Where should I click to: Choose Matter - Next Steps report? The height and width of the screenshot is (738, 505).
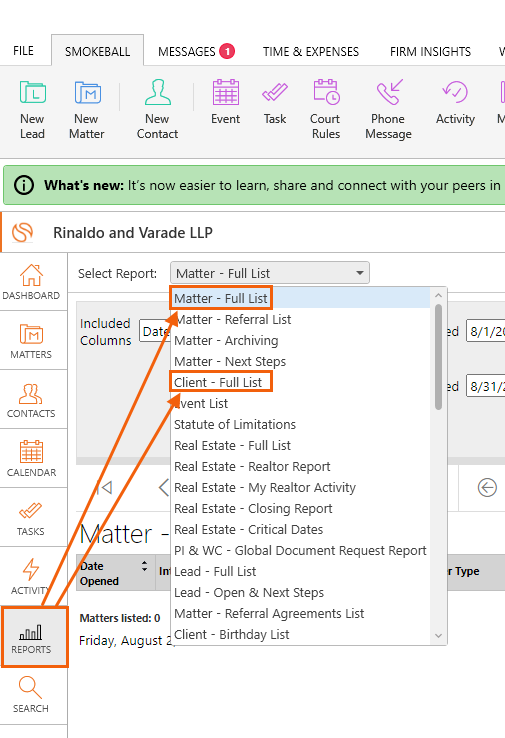click(299, 361)
